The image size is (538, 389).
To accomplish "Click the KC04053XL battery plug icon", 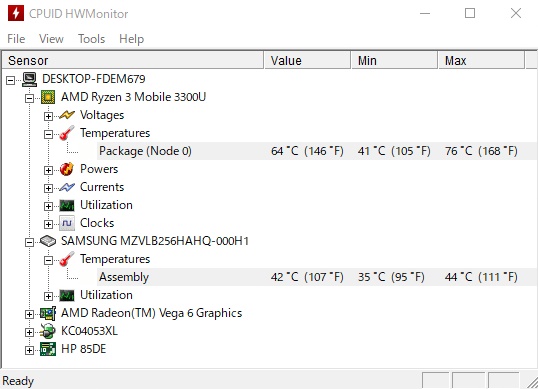I will (48, 331).
